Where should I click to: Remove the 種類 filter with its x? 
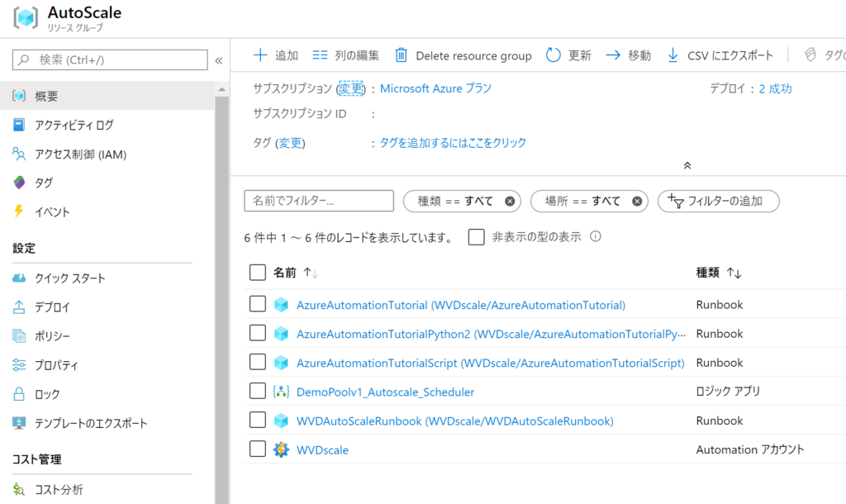tap(510, 202)
